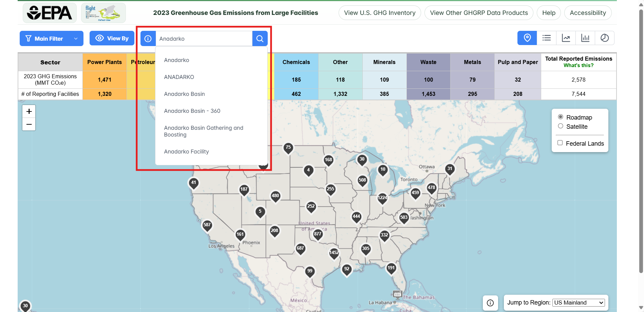The width and height of the screenshot is (644, 312).
Task: Click the info icon near Jump to Region
Action: tap(490, 303)
